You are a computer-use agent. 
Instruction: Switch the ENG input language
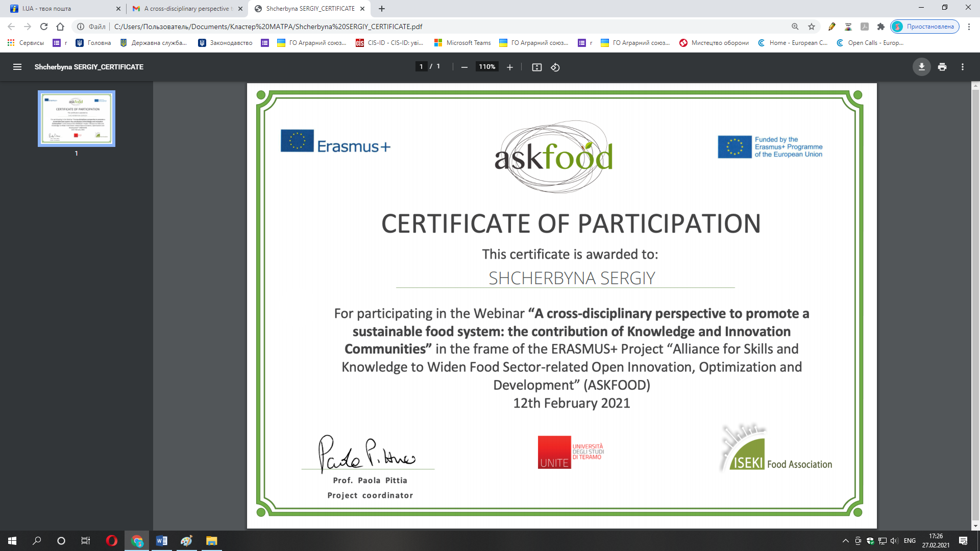pyautogui.click(x=910, y=541)
